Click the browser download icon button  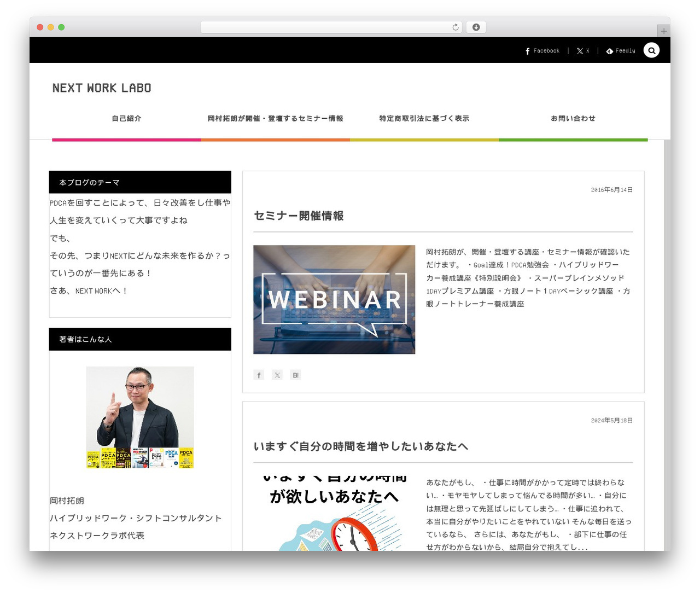[x=476, y=27]
